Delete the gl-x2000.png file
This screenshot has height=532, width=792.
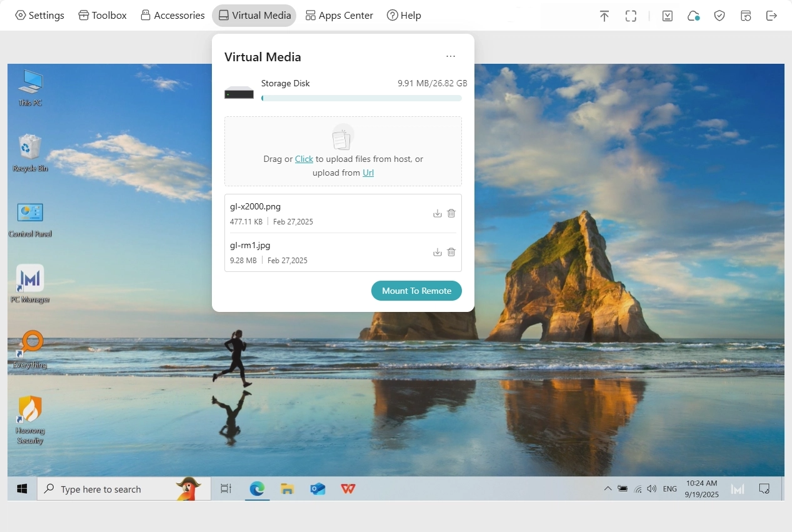451,214
